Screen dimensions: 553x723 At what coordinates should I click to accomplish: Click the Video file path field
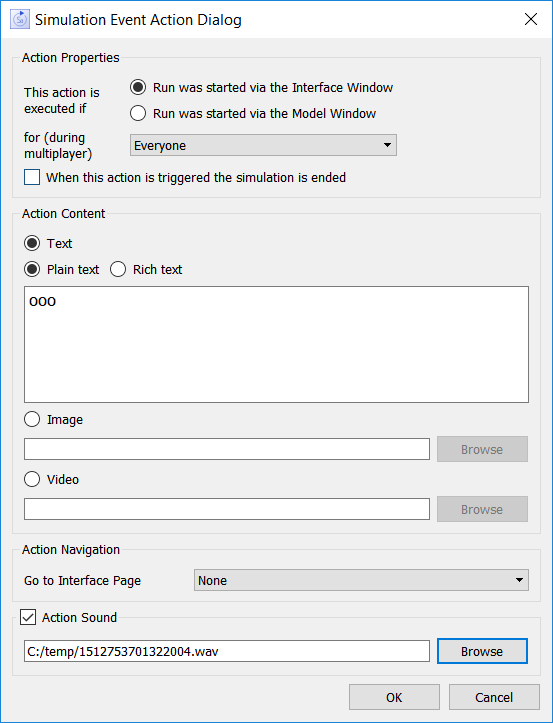[x=227, y=509]
